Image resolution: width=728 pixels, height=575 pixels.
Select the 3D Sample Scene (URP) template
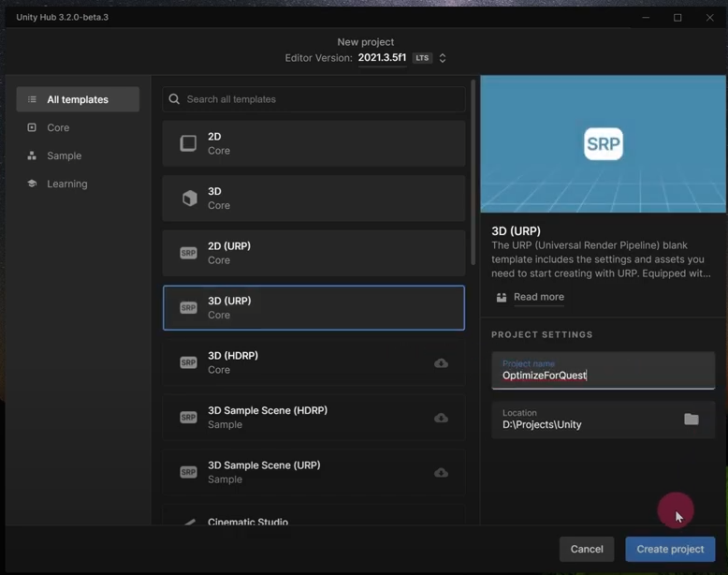click(x=313, y=472)
